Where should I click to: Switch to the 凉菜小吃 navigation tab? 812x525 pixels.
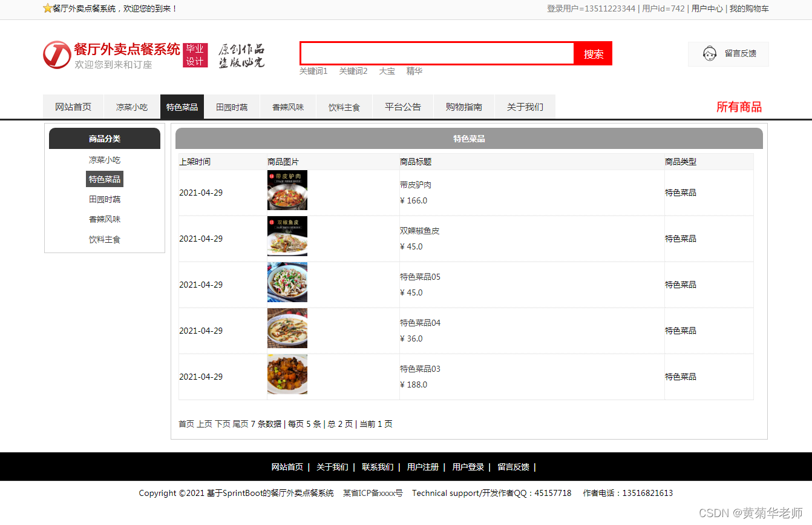click(x=131, y=106)
